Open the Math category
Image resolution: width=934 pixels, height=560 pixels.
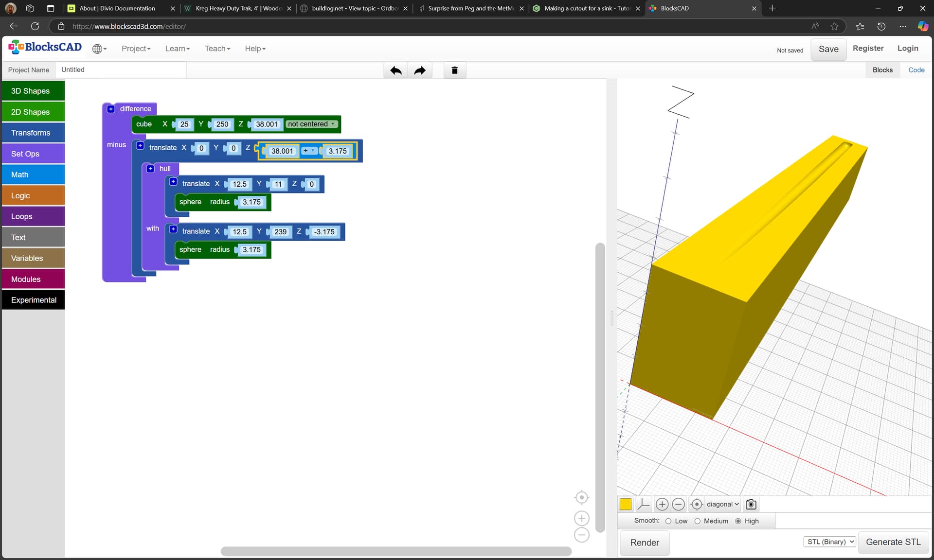34,175
